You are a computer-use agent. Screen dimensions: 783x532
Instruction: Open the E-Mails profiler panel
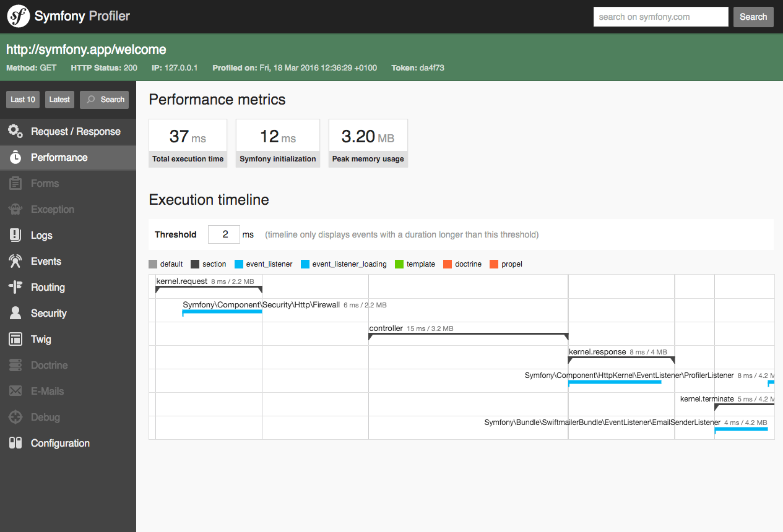tap(48, 391)
